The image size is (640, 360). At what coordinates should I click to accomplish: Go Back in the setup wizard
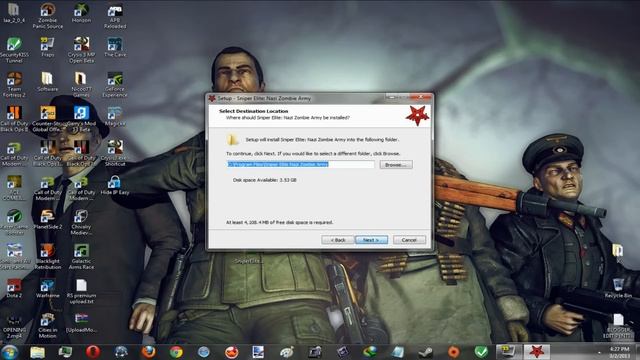coord(338,240)
